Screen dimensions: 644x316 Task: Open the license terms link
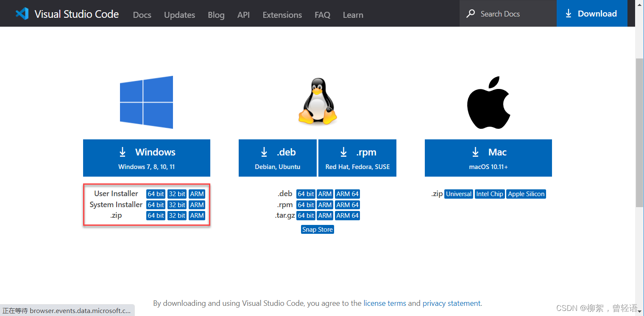[385, 303]
